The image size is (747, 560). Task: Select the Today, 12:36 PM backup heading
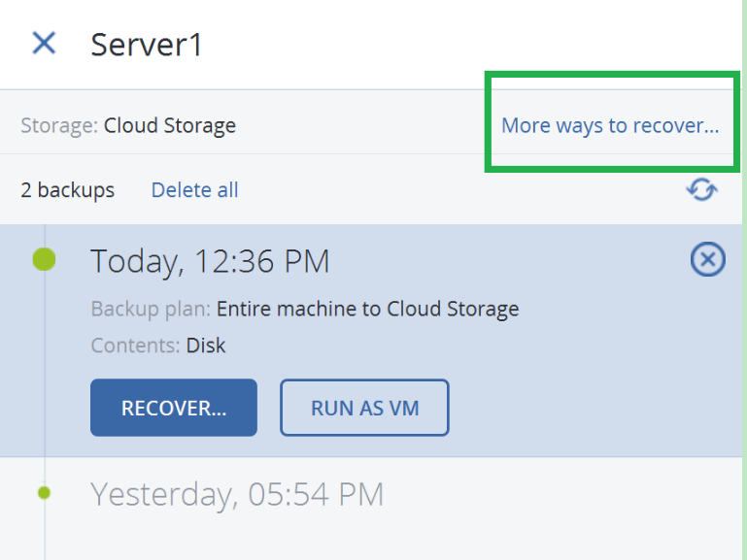click(210, 261)
